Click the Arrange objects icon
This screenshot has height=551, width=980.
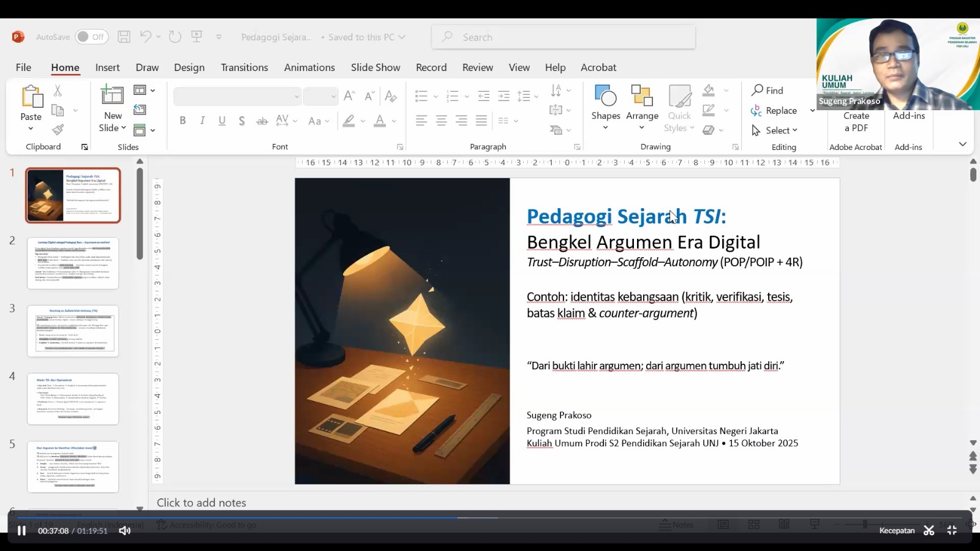pos(642,97)
